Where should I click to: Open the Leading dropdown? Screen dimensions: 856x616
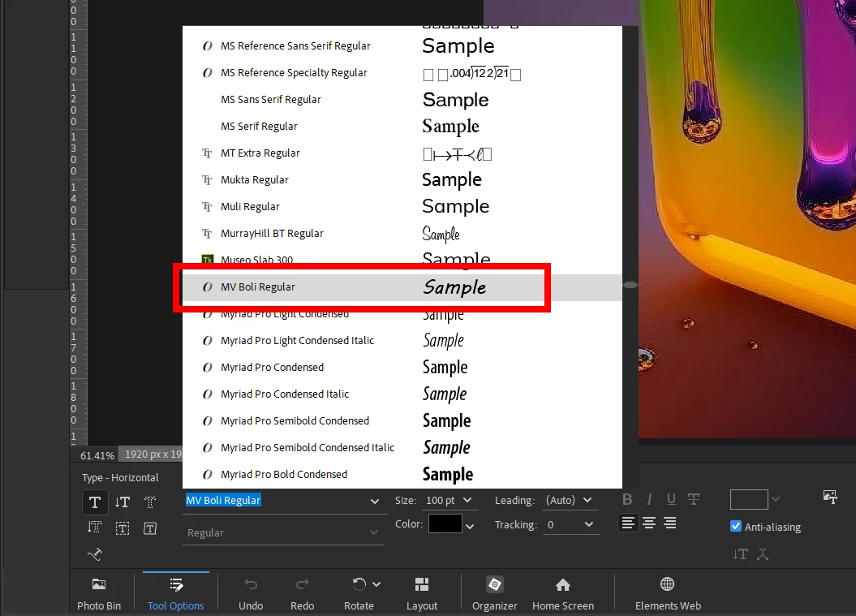pyautogui.click(x=587, y=500)
